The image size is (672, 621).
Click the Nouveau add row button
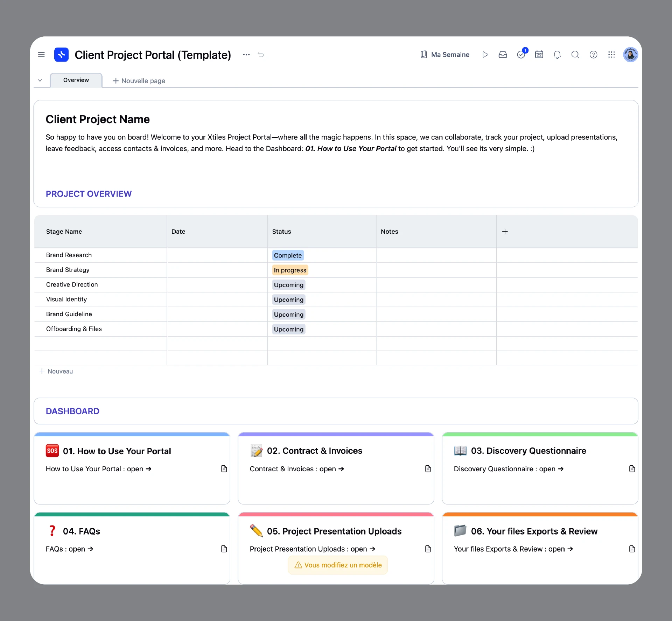(x=56, y=371)
